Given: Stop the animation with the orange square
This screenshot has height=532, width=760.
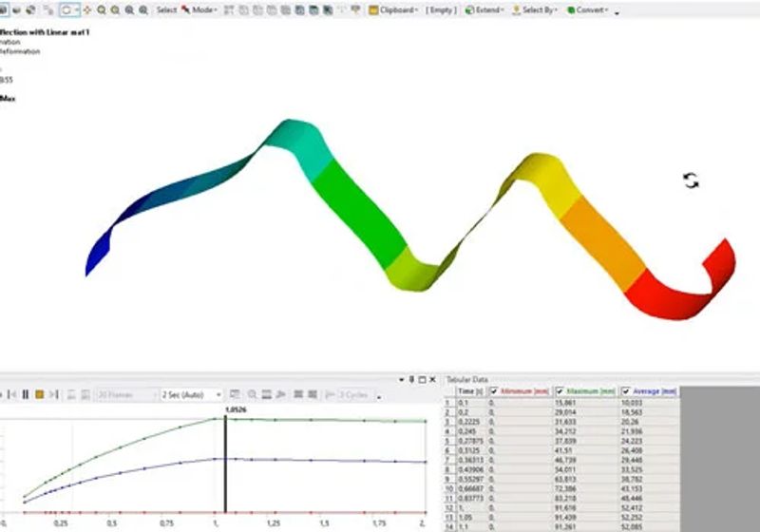Looking at the screenshot, I should (x=40, y=394).
